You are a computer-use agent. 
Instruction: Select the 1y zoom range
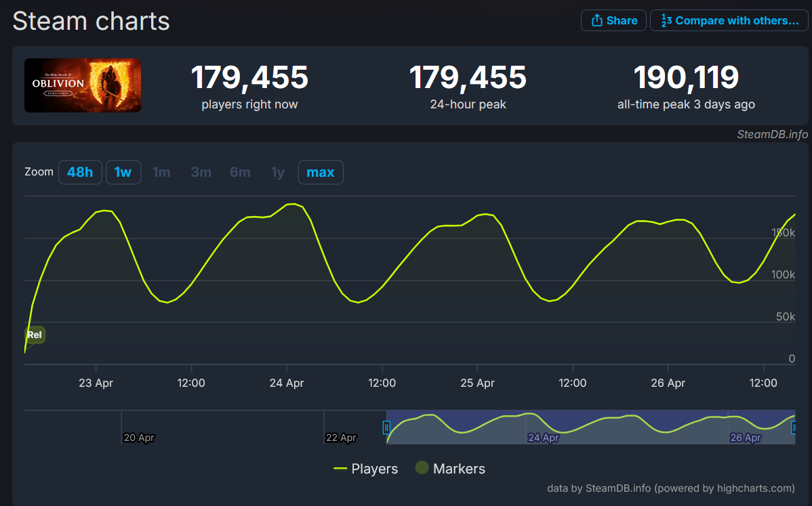click(x=278, y=172)
